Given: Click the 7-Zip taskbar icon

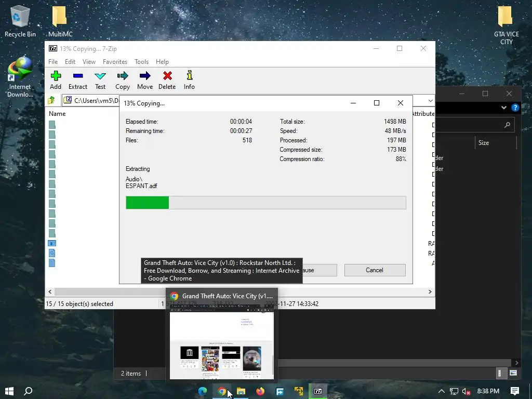Looking at the screenshot, I should [318, 391].
